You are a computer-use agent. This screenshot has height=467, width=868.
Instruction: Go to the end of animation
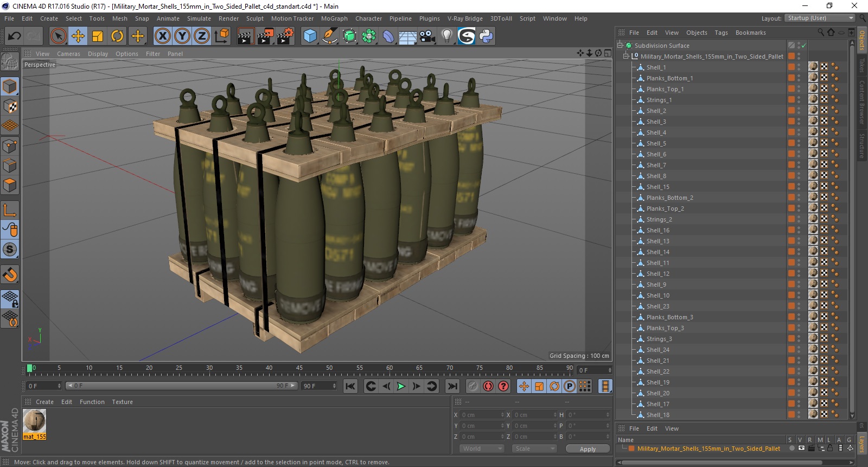coord(452,386)
